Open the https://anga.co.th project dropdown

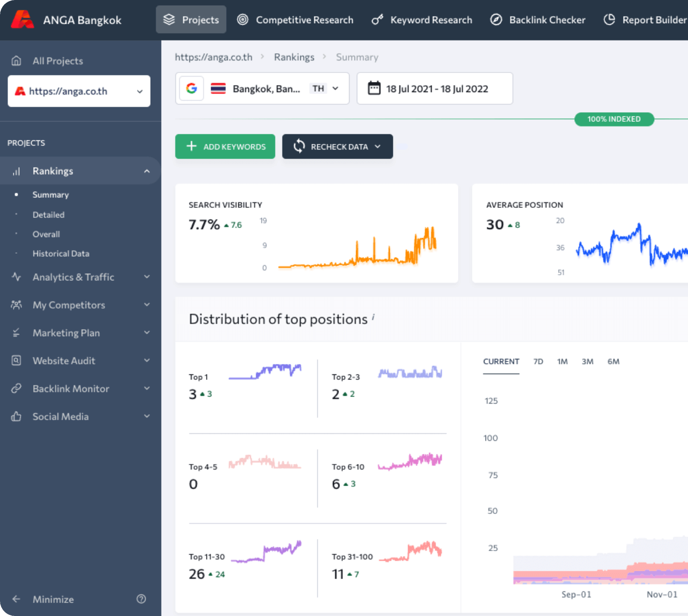[79, 91]
